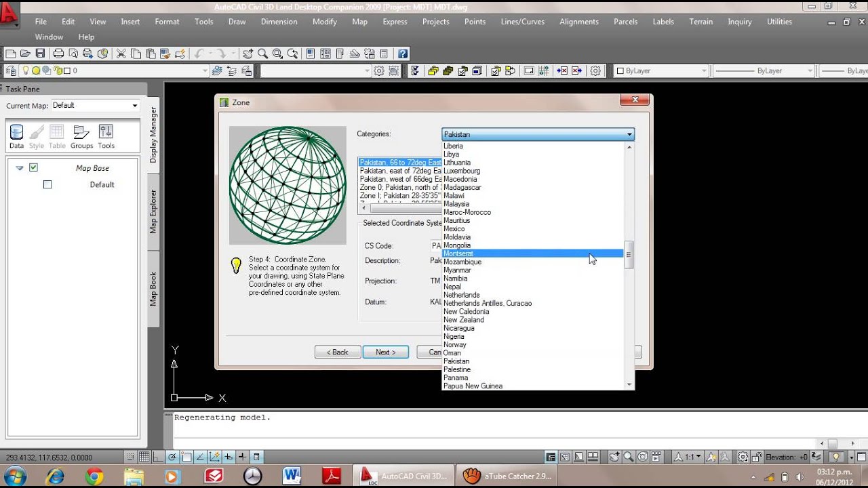Open the Categories dropdown showing Pakistan
The height and width of the screenshot is (488, 868).
pos(538,134)
